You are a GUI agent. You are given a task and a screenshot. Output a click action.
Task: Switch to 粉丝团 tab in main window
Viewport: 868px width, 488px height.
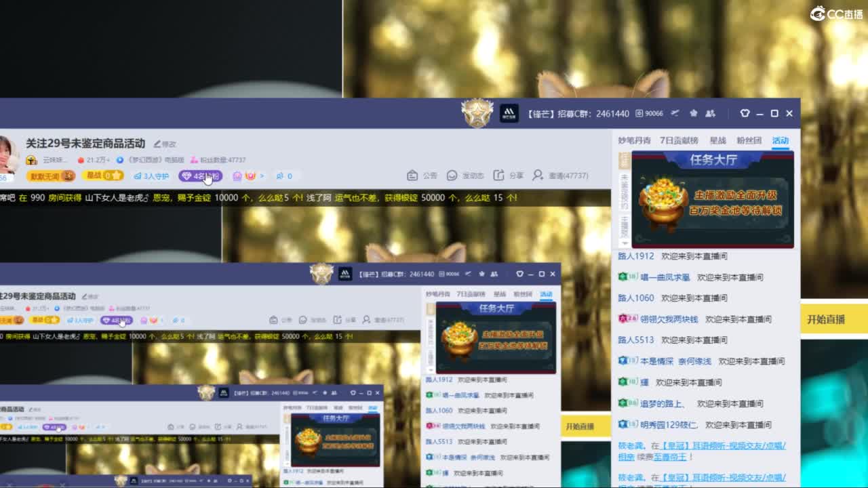tap(749, 141)
